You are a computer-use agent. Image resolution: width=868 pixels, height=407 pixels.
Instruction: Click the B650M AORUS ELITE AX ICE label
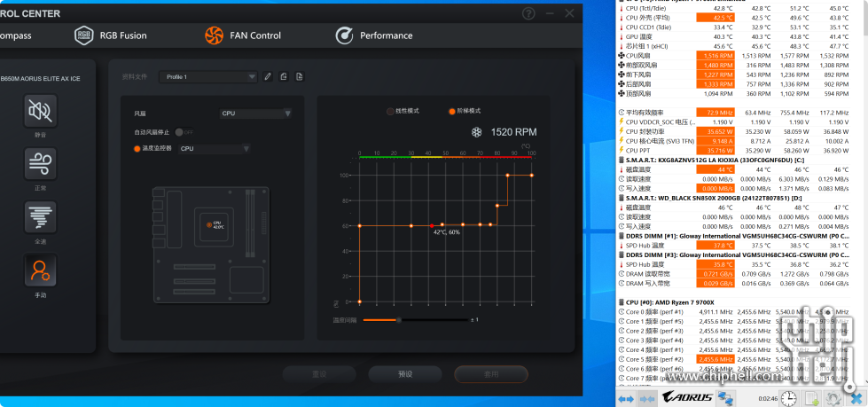(x=41, y=79)
